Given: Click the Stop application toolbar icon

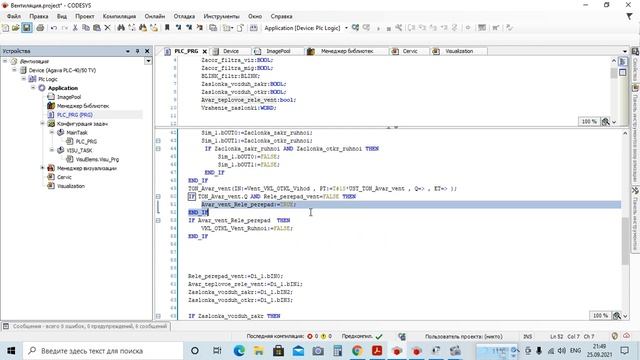Looking at the screenshot, I should click(388, 28).
